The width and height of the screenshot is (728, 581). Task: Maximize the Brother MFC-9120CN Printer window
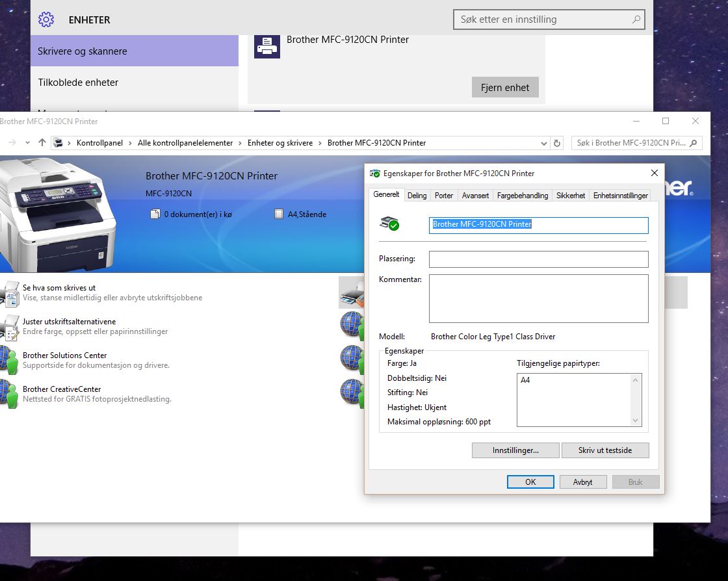click(x=666, y=121)
